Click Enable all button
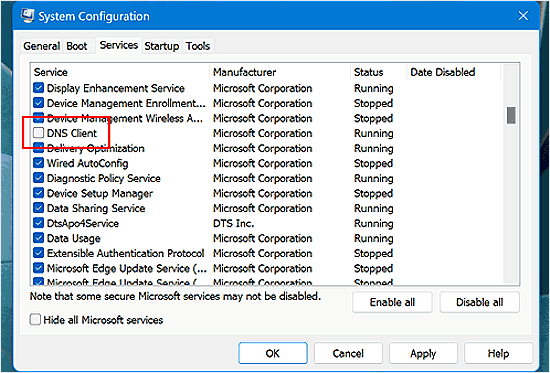Screen dimensions: 550x373 [392, 302]
